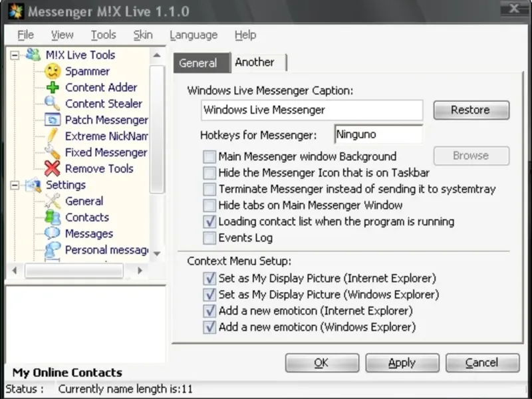Select the Extreme Nickname pencil icon
This screenshot has width=532, height=399.
point(53,136)
